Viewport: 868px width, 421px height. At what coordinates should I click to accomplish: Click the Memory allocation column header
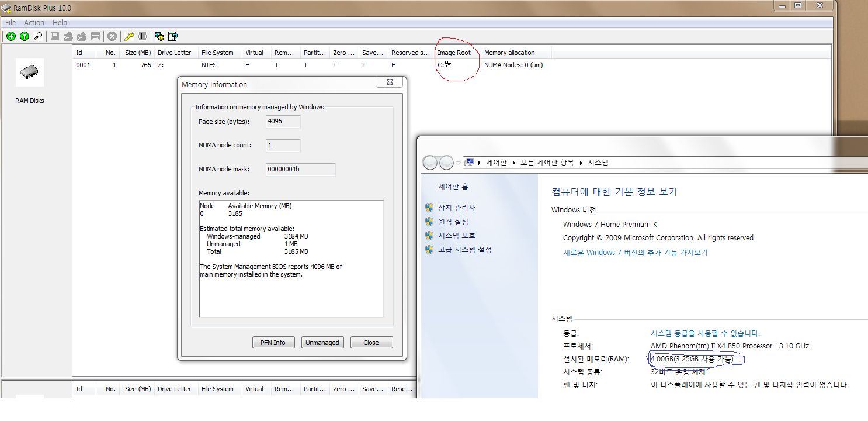tap(516, 53)
